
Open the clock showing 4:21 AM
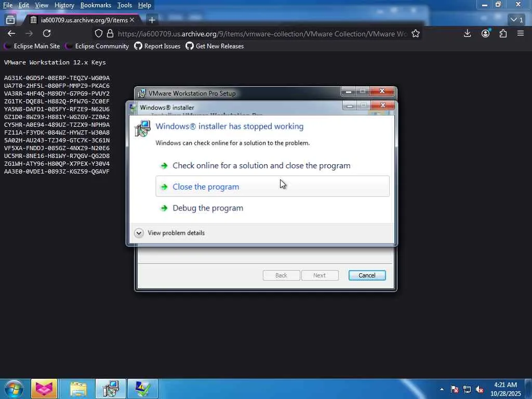(x=506, y=389)
